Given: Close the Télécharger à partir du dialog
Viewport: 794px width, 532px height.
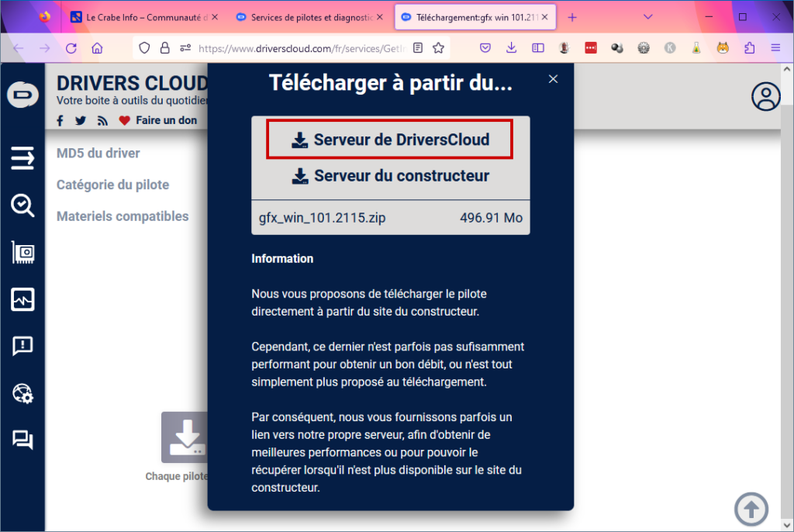Looking at the screenshot, I should (x=553, y=79).
